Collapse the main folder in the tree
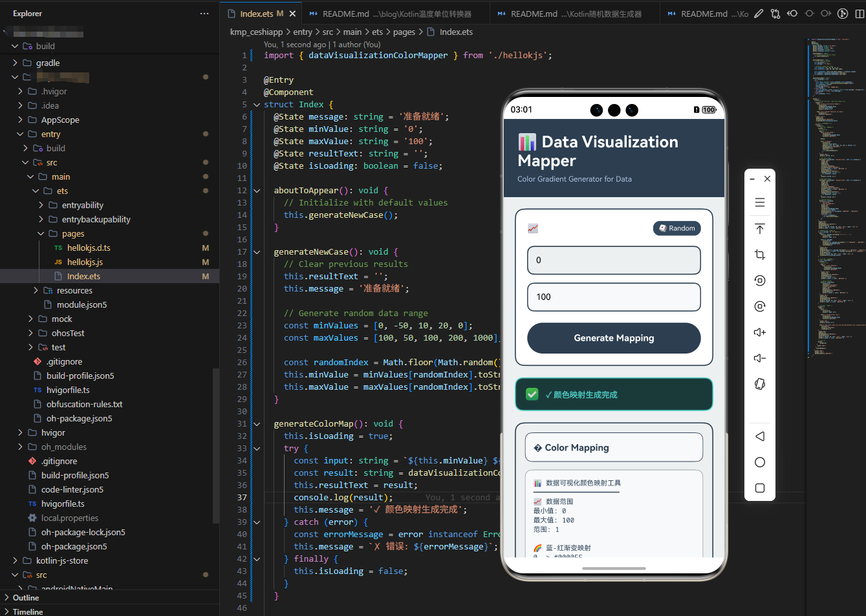This screenshot has height=616, width=866. [x=31, y=176]
